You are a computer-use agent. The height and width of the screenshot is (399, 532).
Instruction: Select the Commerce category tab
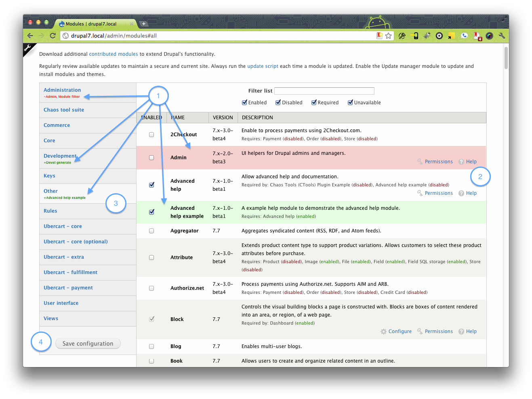pos(88,125)
